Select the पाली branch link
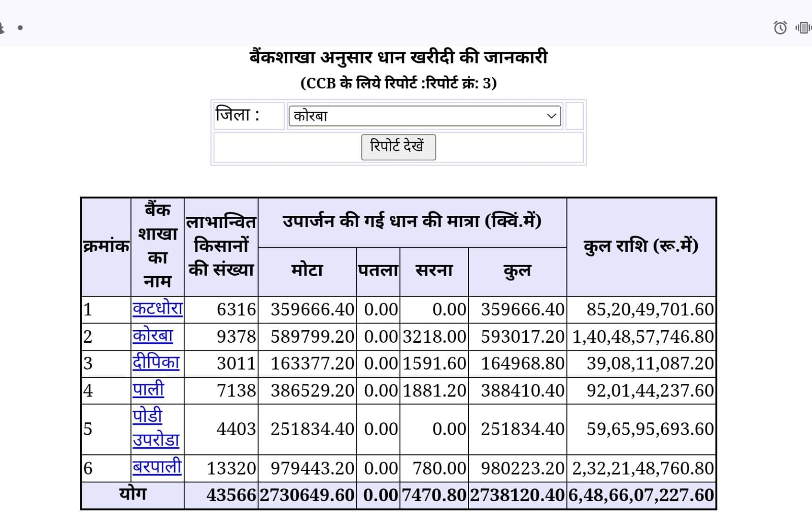 148,390
